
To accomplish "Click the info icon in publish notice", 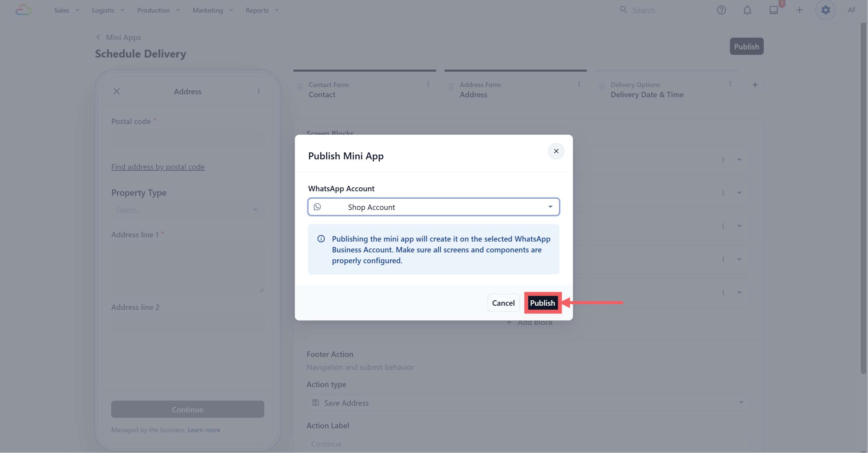I will [321, 239].
